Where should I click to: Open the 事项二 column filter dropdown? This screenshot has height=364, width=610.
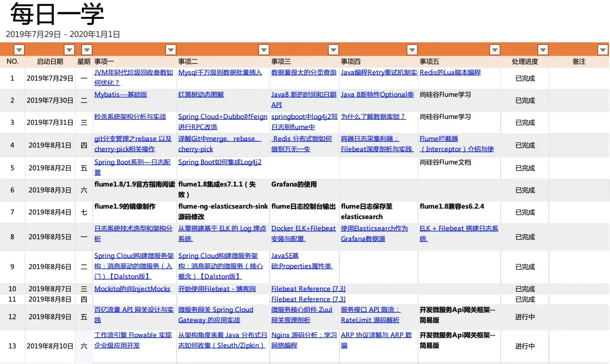point(264,50)
